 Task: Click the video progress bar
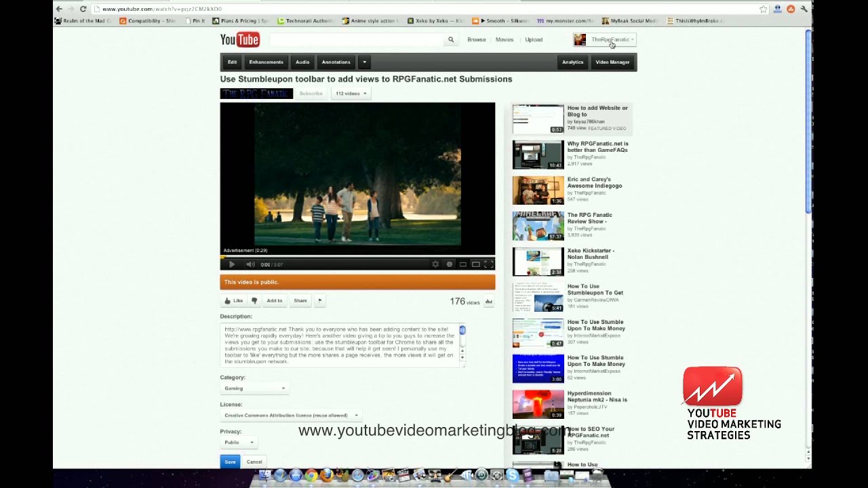tap(357, 257)
